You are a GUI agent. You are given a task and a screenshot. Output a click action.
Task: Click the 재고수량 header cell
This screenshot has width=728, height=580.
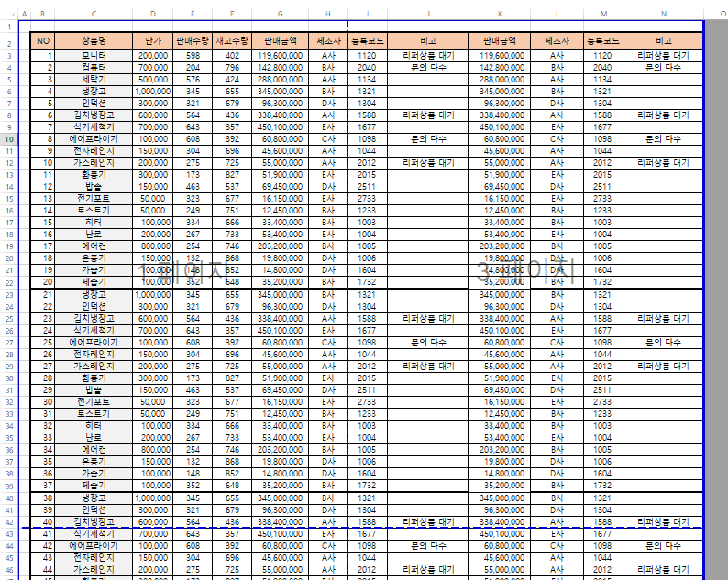pos(232,41)
